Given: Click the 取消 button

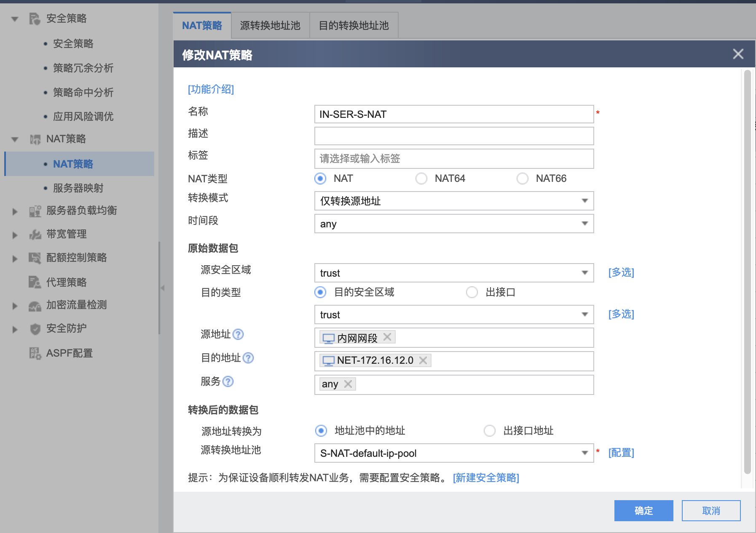Looking at the screenshot, I should point(711,511).
